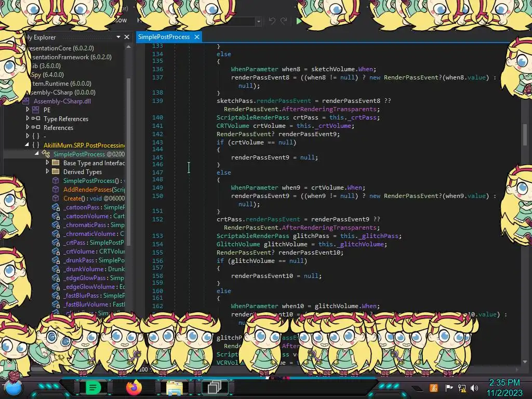
Task: Select the Assembly-CSharp.dll module icon
Action: [x=26, y=101]
